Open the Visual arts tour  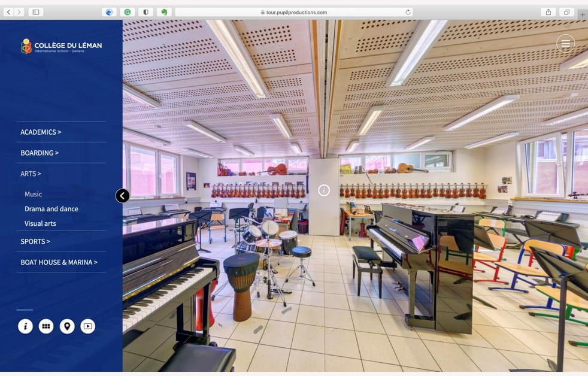(x=40, y=223)
